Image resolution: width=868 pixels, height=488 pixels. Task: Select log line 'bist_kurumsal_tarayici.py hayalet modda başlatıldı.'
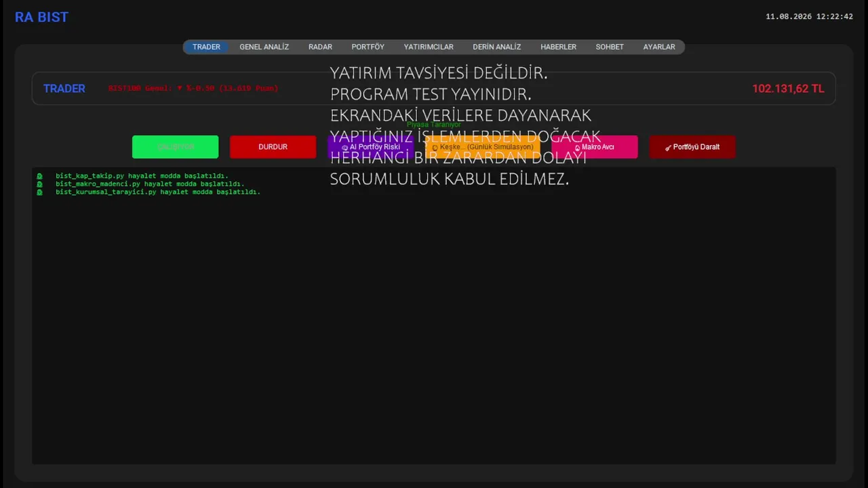click(x=158, y=192)
